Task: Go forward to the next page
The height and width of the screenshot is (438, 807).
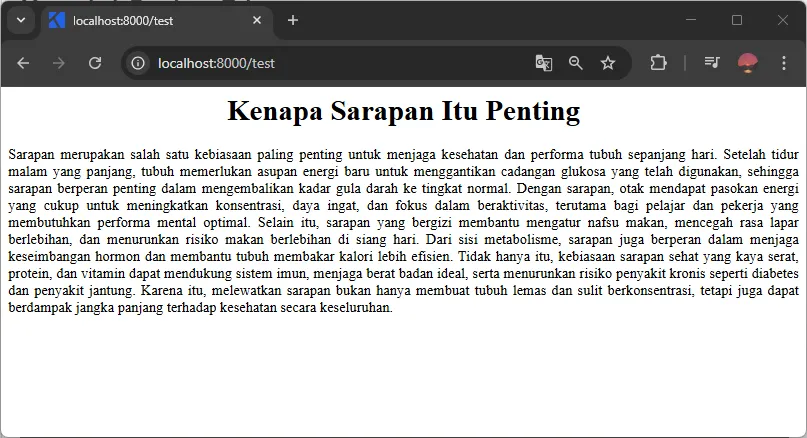Action: click(59, 63)
